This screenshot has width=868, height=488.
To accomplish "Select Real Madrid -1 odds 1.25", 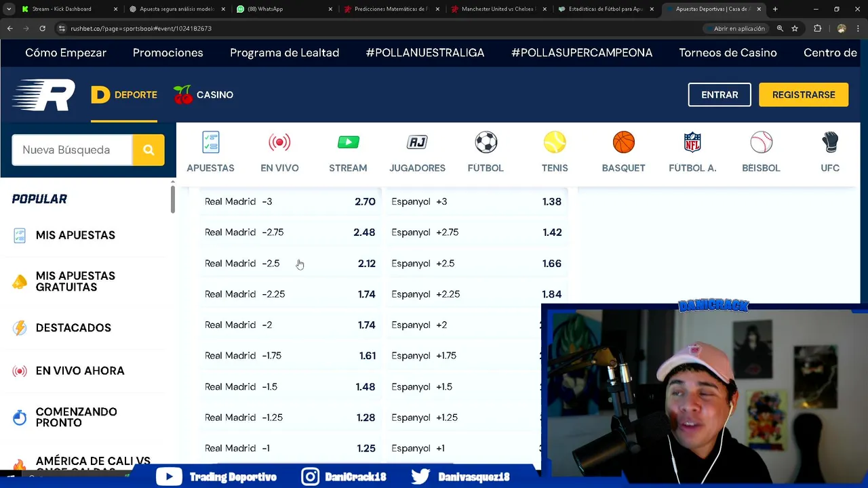I will pos(290,449).
